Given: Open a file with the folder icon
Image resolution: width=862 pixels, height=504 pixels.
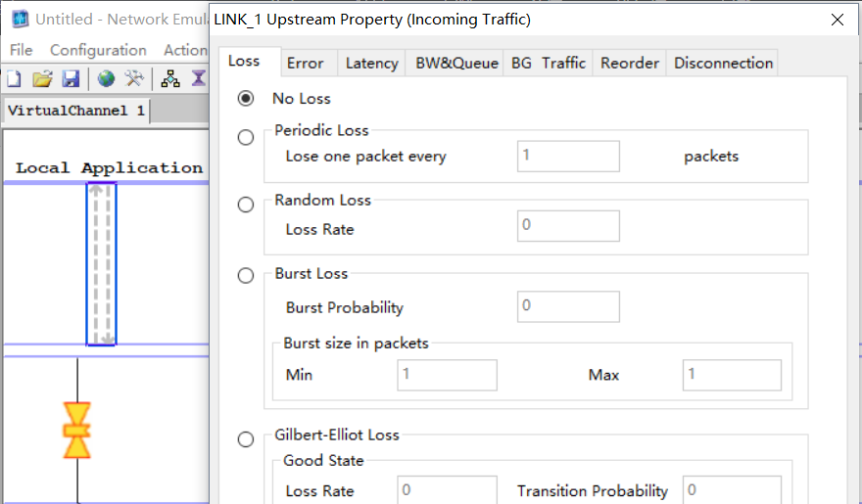Looking at the screenshot, I should (x=41, y=78).
